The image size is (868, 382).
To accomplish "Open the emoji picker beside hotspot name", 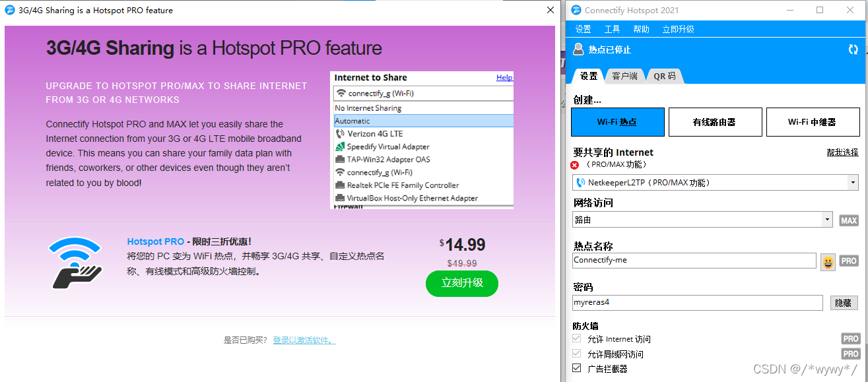I will 828,262.
